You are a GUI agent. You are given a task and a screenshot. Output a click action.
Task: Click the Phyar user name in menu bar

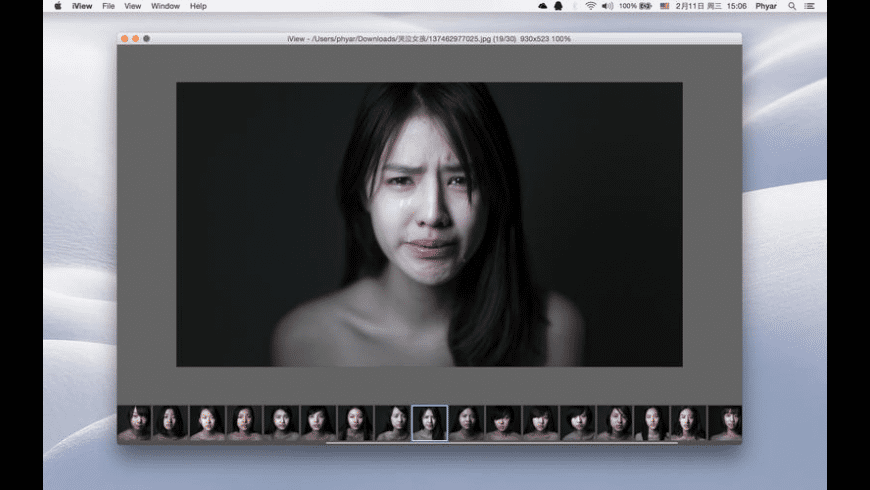click(x=765, y=6)
